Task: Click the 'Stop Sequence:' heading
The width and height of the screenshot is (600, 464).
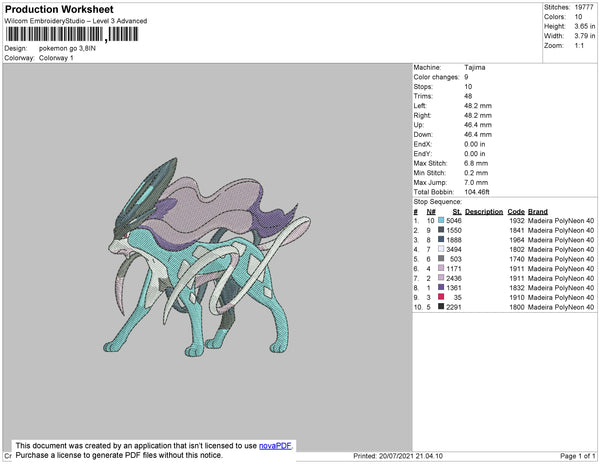Action: pos(438,202)
